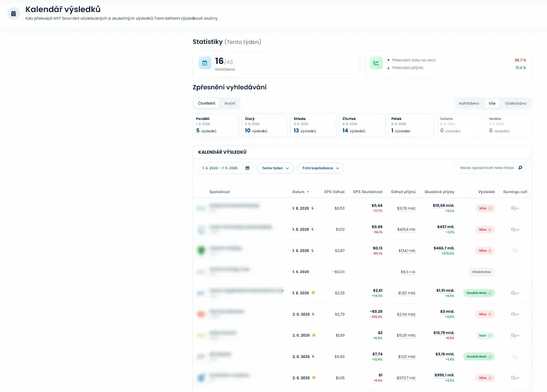Click the Výsledek column header
Image resolution: width=547 pixels, height=392 pixels.
(486, 192)
